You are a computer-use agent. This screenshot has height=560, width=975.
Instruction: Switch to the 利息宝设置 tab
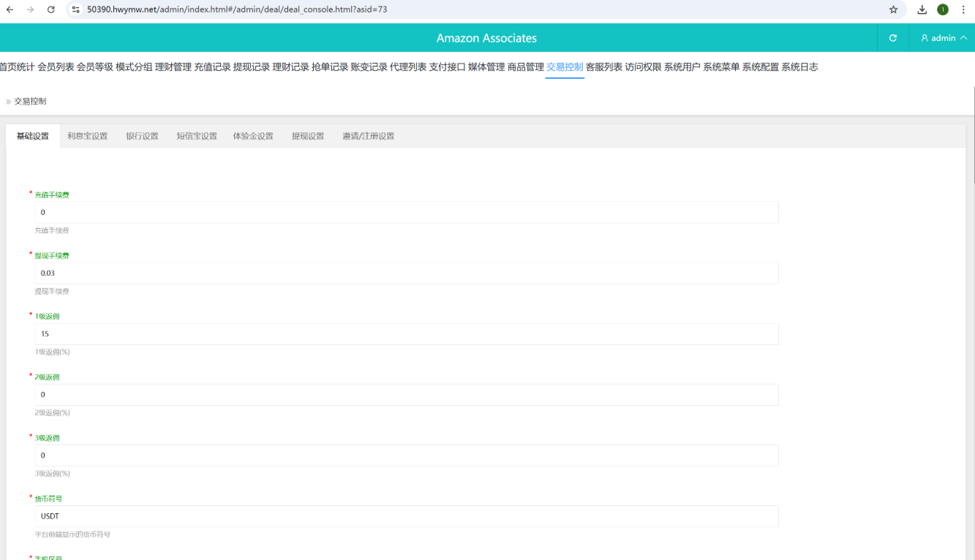pos(87,136)
